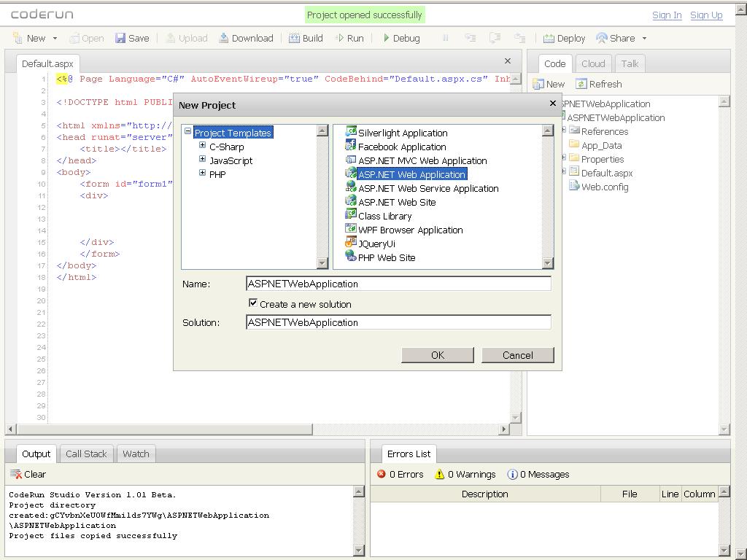Screen dimensions: 747x560
Task: Select the Silverlight Application template
Action: (403, 133)
